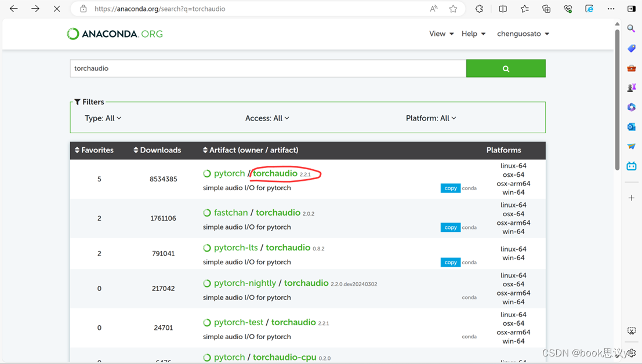The image size is (642, 364).
Task: Open the Help dropdown menu
Action: point(473,34)
